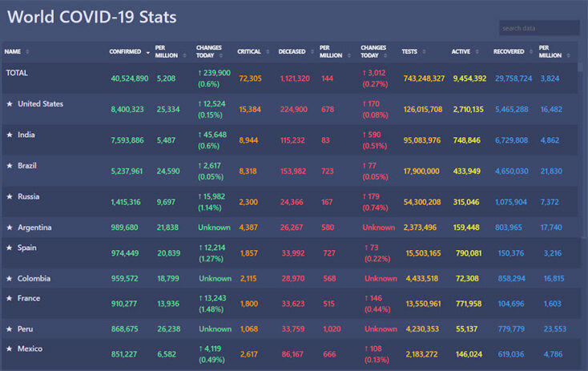Sort by the Critical column sort arrows
Viewport: 588px width, 371px height.
[267, 52]
